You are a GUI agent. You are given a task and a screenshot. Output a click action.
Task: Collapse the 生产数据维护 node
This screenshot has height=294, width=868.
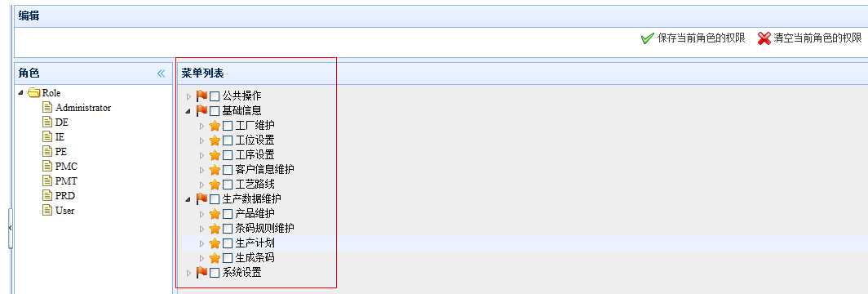188,198
